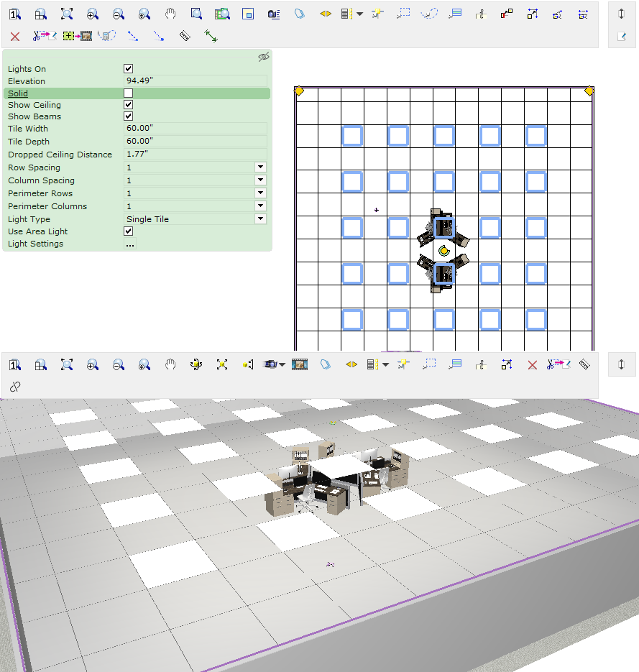Click the camera icon in the 3D toolbar

pyautogui.click(x=270, y=364)
